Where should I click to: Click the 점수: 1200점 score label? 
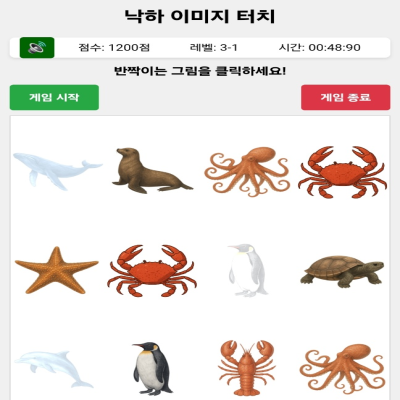click(114, 48)
